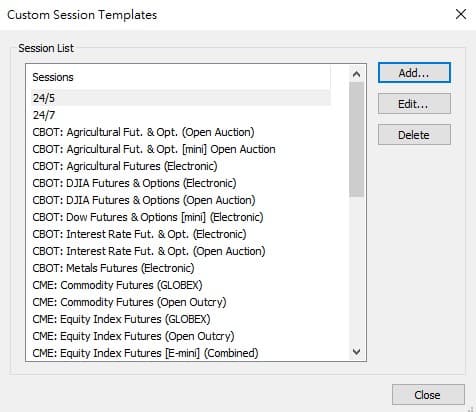Click the scroll up arrow in list
The image size is (476, 412).
pos(356,74)
